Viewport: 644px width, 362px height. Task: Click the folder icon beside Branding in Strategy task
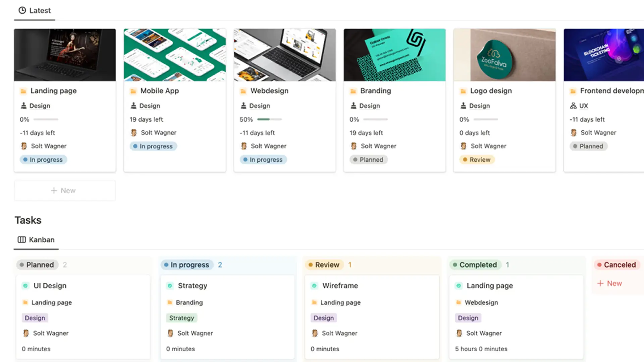click(x=170, y=302)
